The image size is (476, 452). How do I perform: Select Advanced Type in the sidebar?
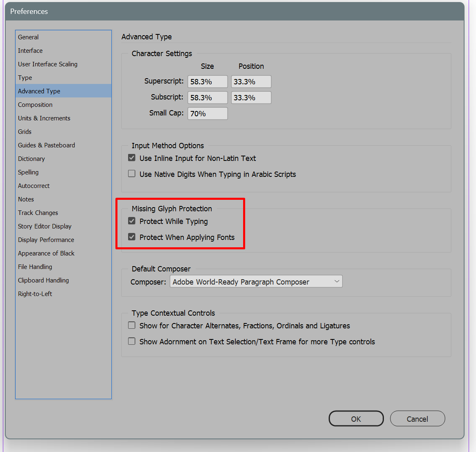pos(63,91)
